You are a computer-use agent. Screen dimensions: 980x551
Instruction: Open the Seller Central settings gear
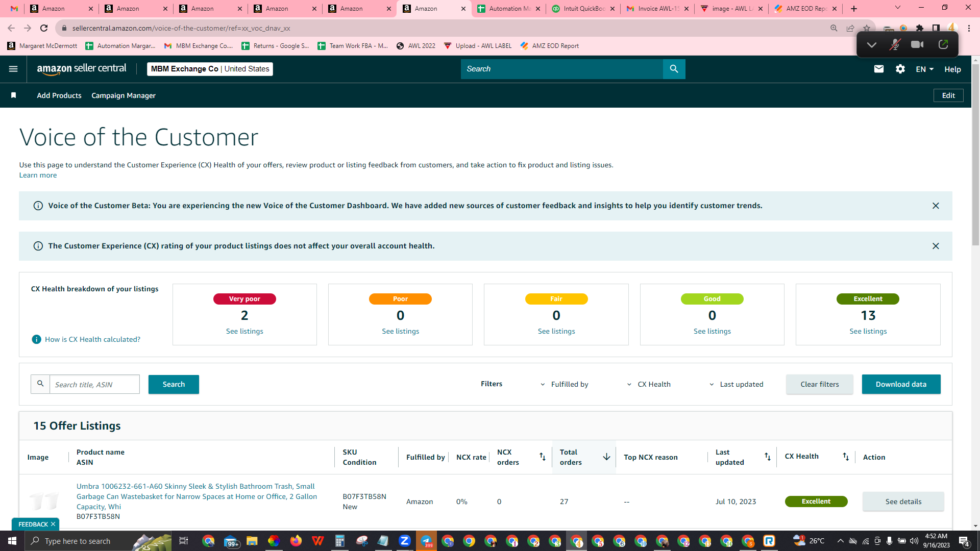(x=900, y=69)
